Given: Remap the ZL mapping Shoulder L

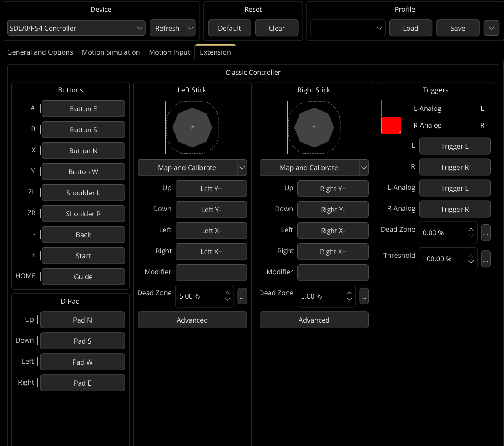Looking at the screenshot, I should (x=83, y=193).
